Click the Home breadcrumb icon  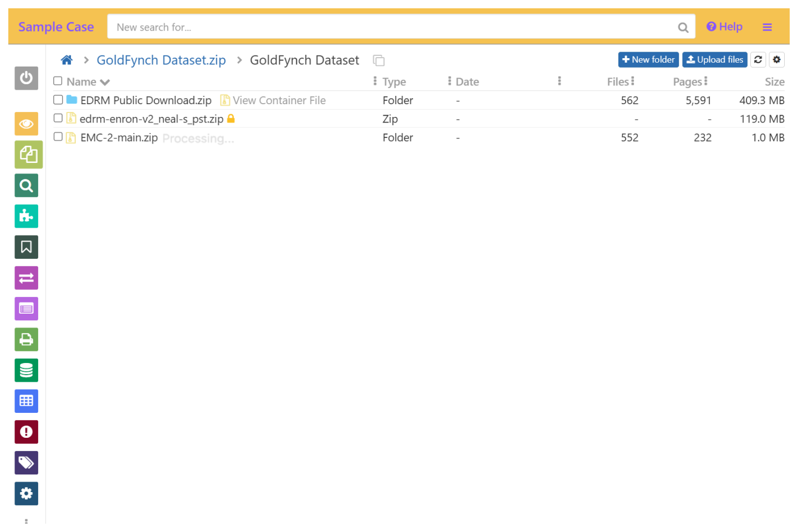(x=66, y=60)
